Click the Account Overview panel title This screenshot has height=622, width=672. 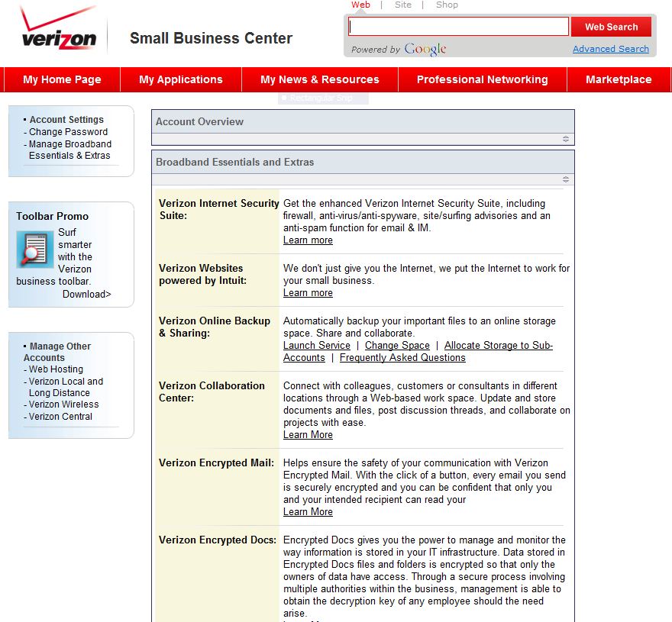pyautogui.click(x=200, y=121)
